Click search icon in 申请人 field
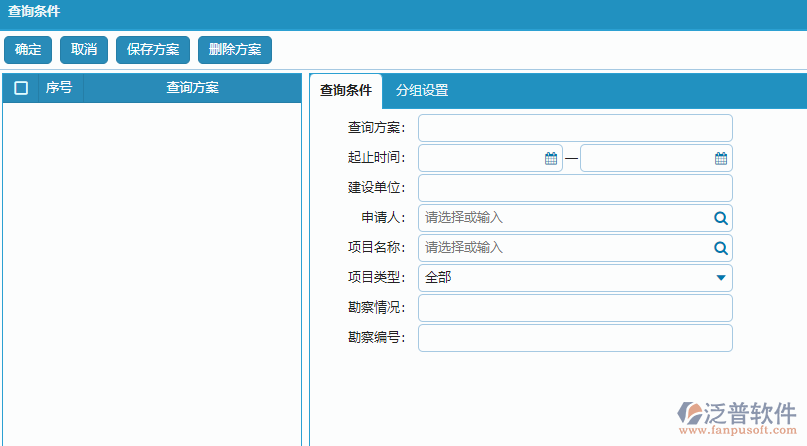The width and height of the screenshot is (807, 446). coord(720,218)
